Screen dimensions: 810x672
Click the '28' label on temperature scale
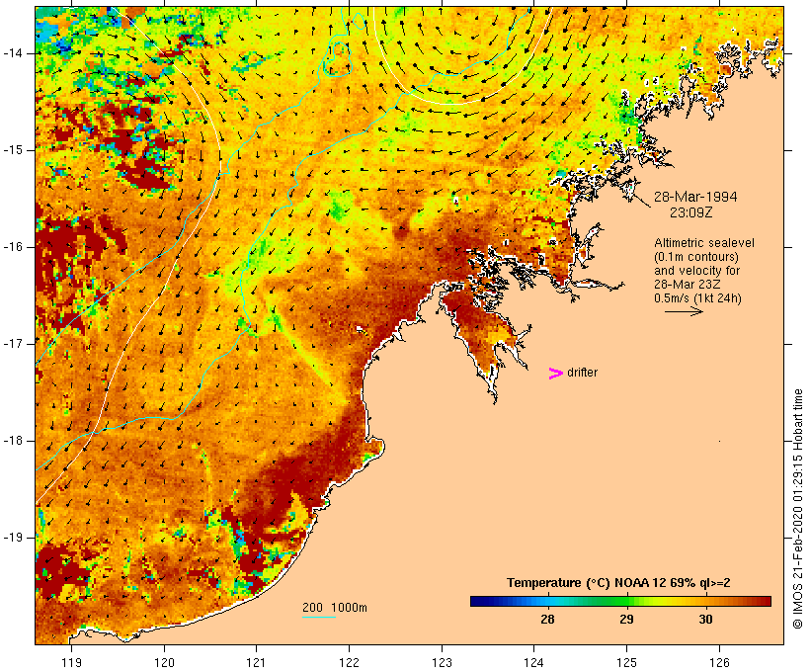coord(547,619)
